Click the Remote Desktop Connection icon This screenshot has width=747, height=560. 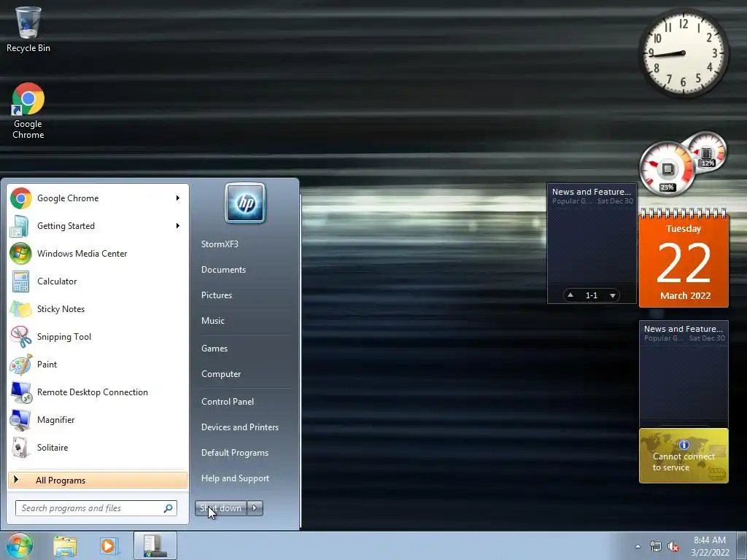[20, 392]
